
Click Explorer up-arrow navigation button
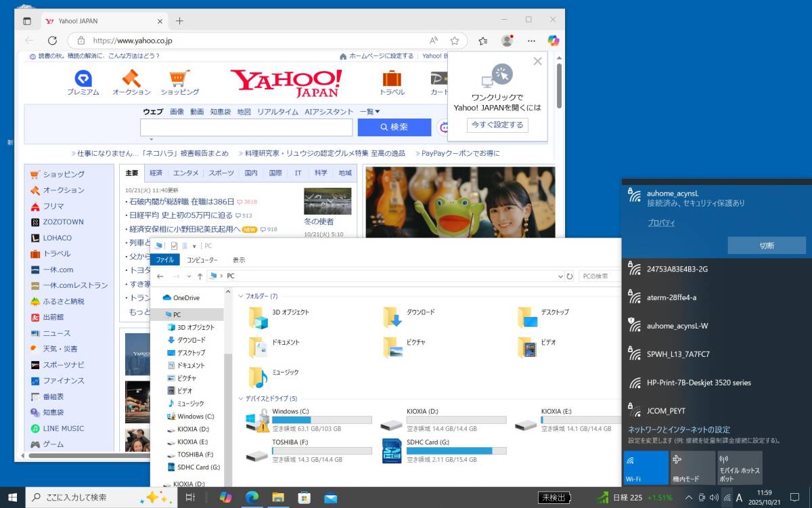coord(200,276)
